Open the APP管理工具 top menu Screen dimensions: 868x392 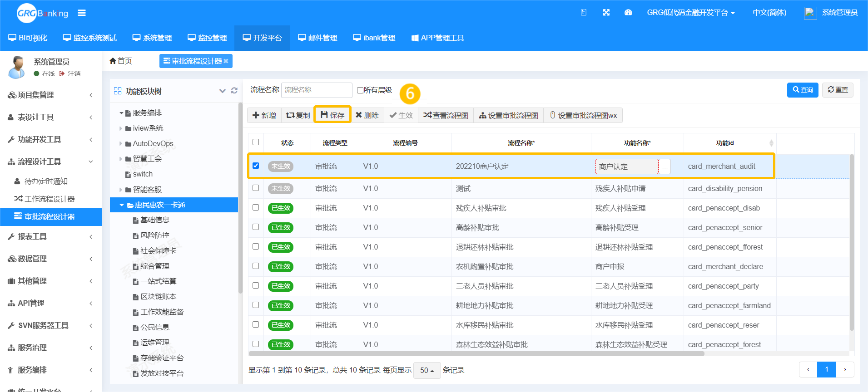[x=438, y=38]
